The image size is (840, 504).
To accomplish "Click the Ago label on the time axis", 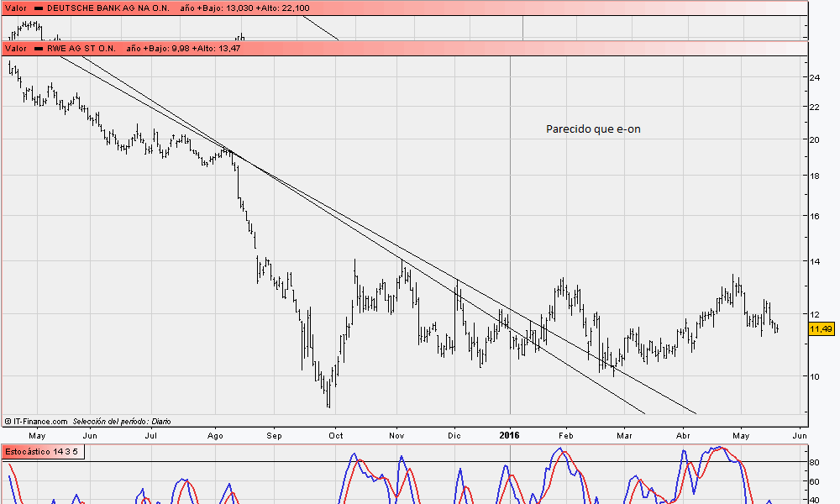I will coord(215,435).
